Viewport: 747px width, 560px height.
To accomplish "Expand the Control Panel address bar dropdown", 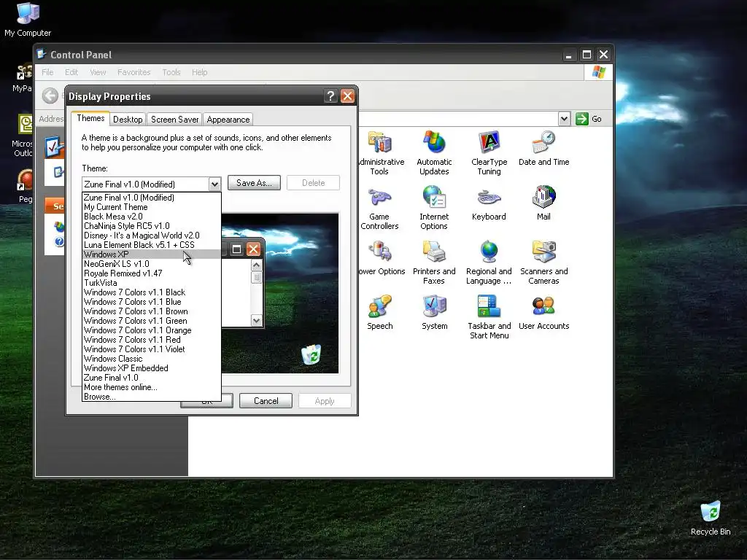I will [x=564, y=119].
